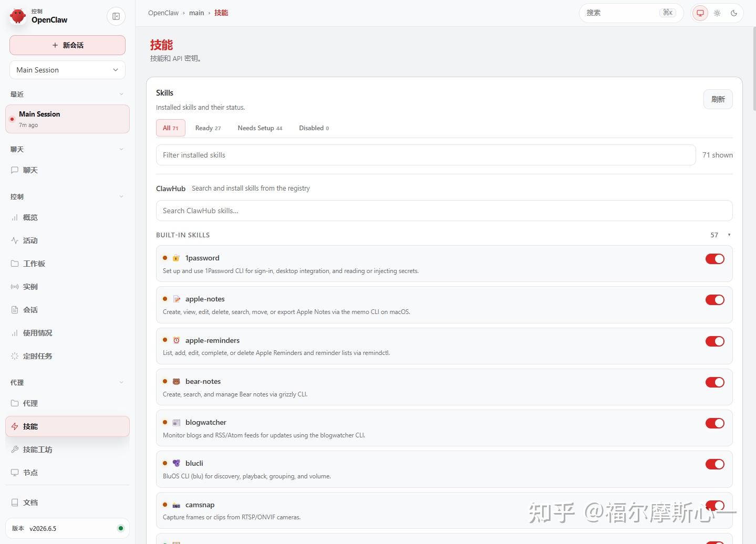This screenshot has height=544, width=756.
Task: Click the Search ClawHub skills field
Action: 444,211
